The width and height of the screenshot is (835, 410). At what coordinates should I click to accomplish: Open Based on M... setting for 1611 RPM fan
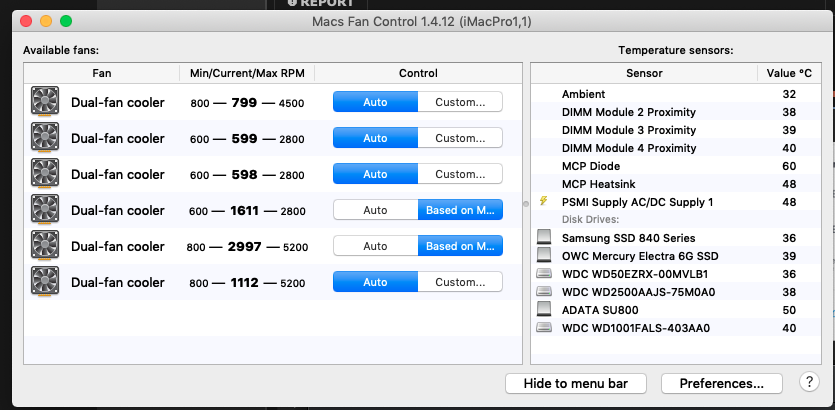point(460,210)
